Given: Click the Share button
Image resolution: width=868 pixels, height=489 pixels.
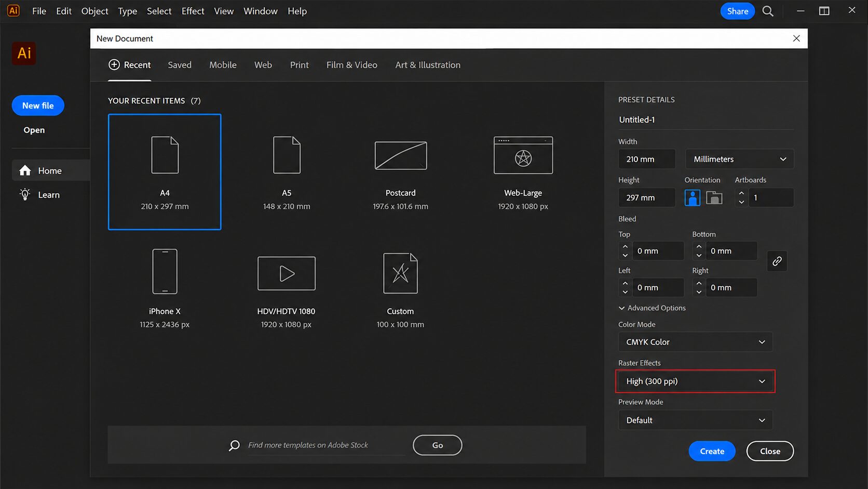Looking at the screenshot, I should 737,11.
